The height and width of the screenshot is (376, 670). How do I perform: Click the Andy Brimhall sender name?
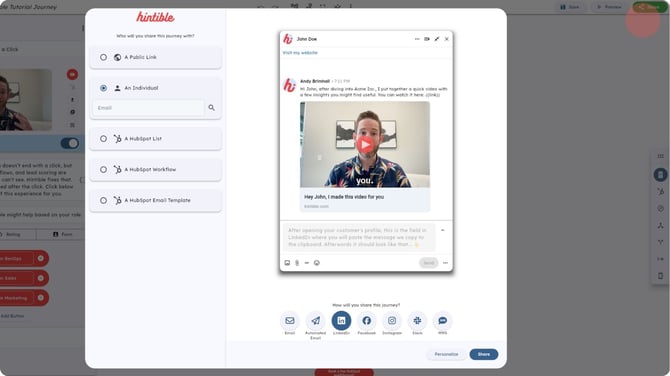(x=315, y=81)
